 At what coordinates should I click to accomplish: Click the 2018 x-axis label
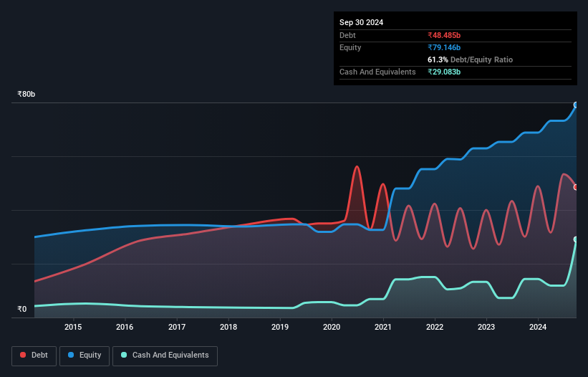coord(228,327)
